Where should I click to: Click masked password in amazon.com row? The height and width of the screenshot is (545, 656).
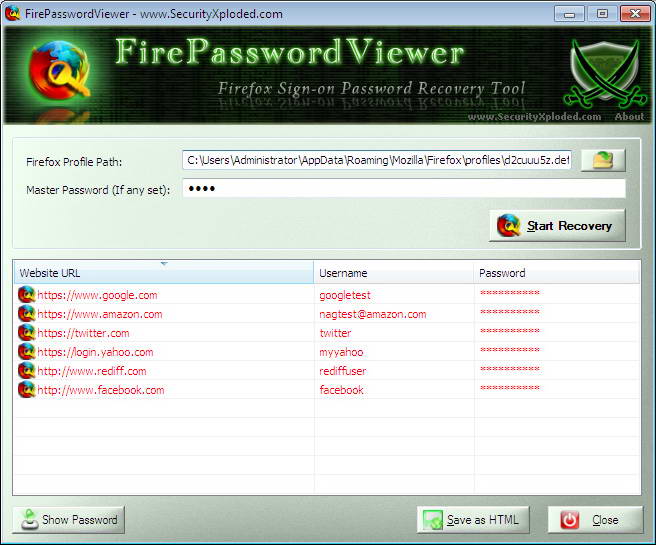point(510,312)
